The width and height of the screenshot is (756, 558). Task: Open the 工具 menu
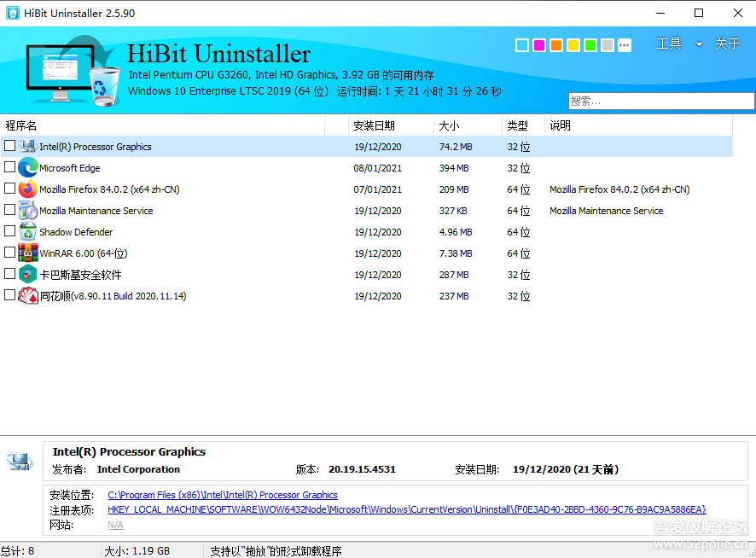(x=669, y=44)
